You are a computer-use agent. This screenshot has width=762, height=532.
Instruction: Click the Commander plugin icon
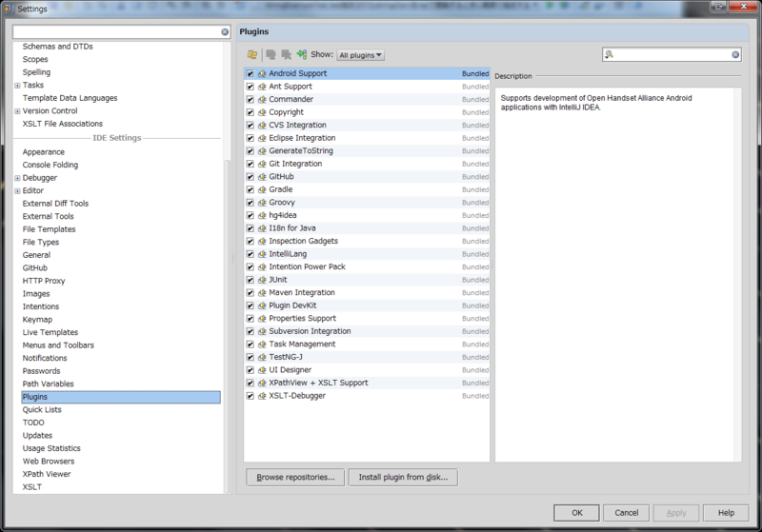click(x=262, y=100)
